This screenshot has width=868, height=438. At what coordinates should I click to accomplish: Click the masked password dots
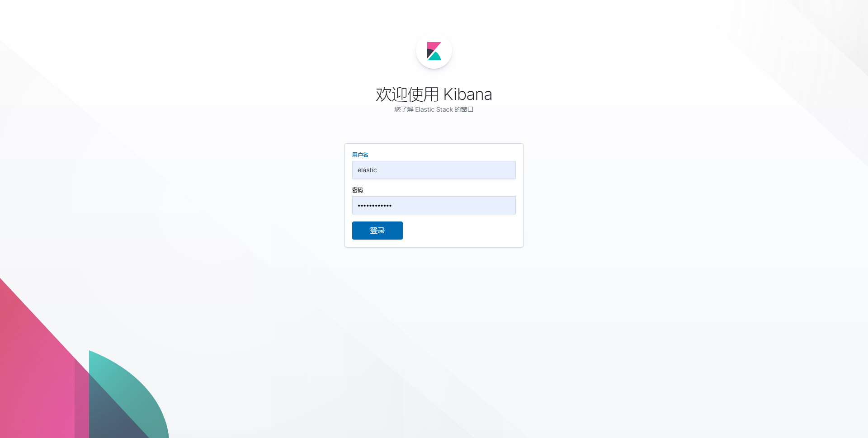point(375,205)
